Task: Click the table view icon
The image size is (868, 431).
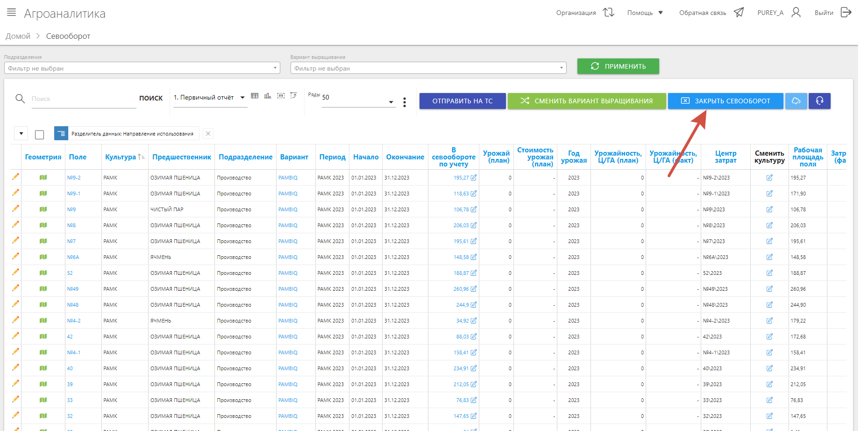Action: click(255, 96)
